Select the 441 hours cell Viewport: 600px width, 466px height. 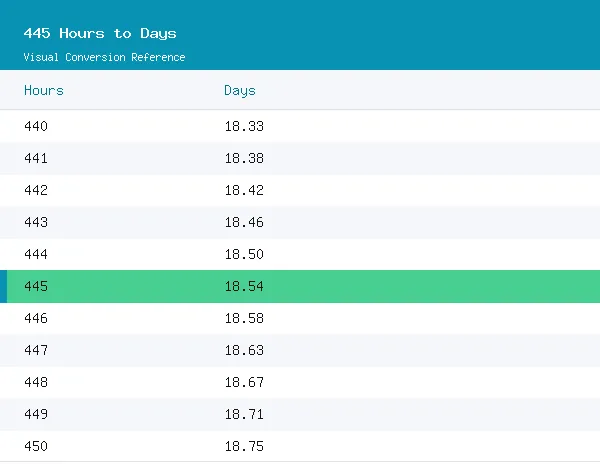(36, 158)
